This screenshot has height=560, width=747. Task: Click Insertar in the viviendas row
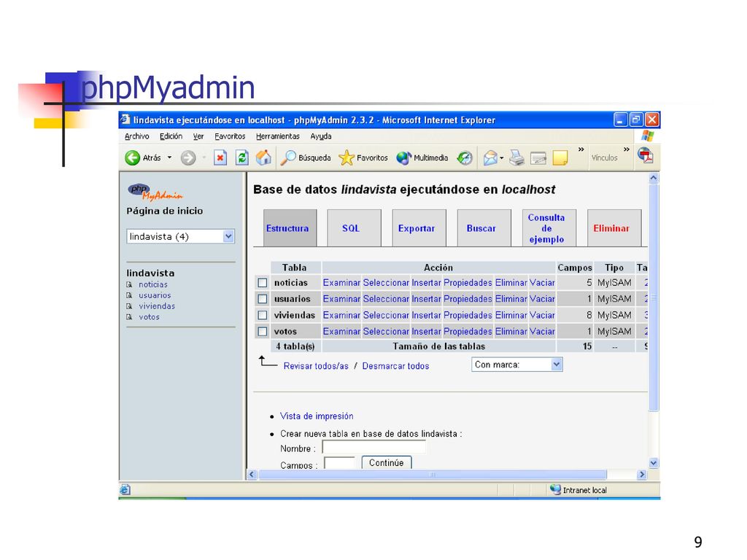pos(426,315)
